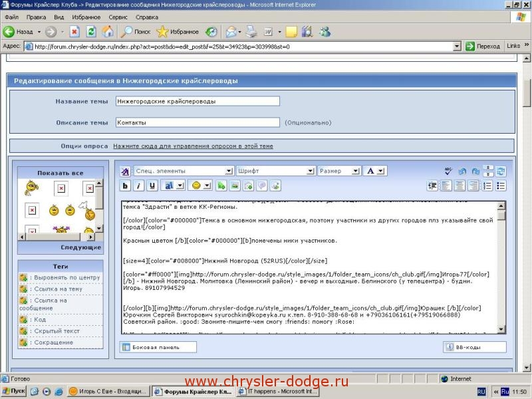Open the Вид menu
This screenshot has height=399, width=532.
point(59,17)
